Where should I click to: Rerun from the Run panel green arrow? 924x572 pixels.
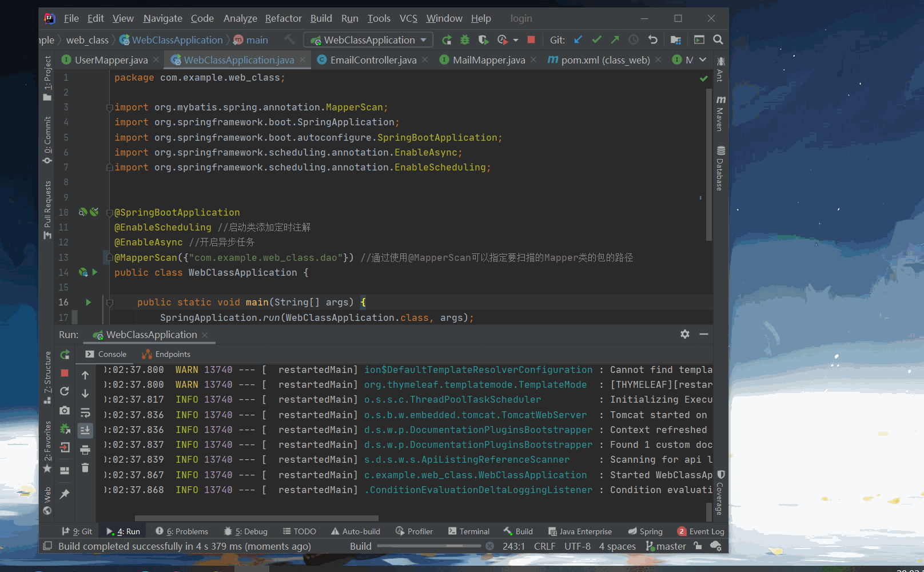[65, 355]
